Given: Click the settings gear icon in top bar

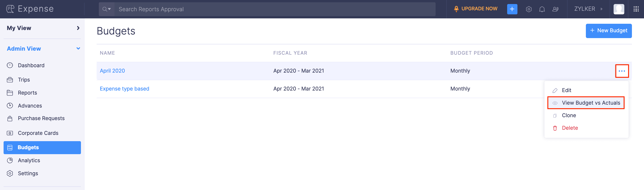Looking at the screenshot, I should click(x=528, y=9).
